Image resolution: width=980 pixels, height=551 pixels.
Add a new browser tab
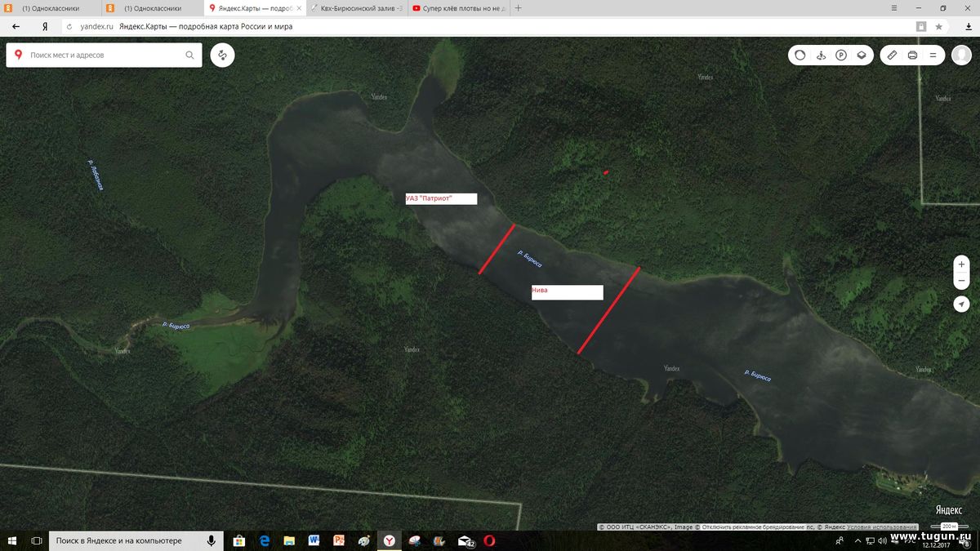point(518,8)
